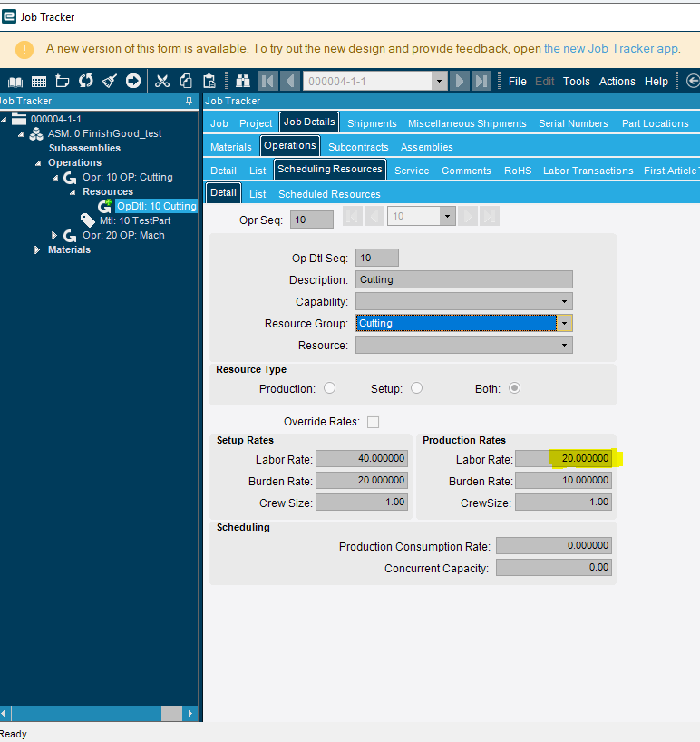
Task: Click the Opr Seq last record arrow
Action: tap(490, 217)
